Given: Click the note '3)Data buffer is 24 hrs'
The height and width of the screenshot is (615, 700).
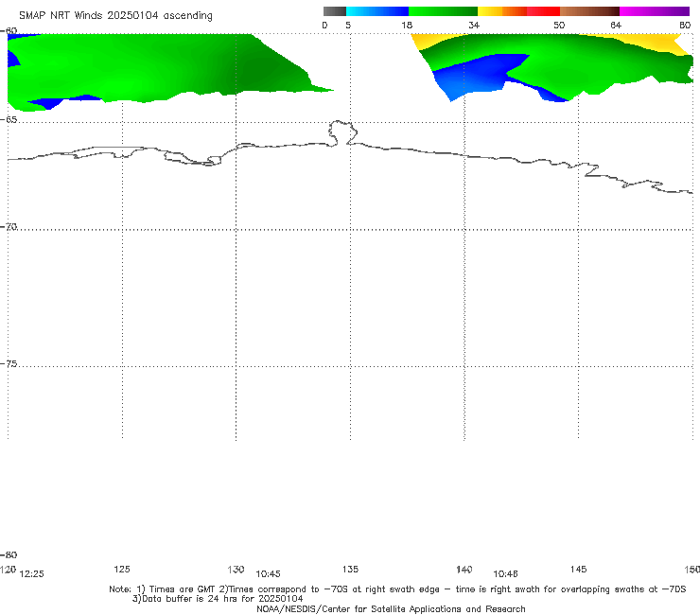Looking at the screenshot, I should [218, 599].
